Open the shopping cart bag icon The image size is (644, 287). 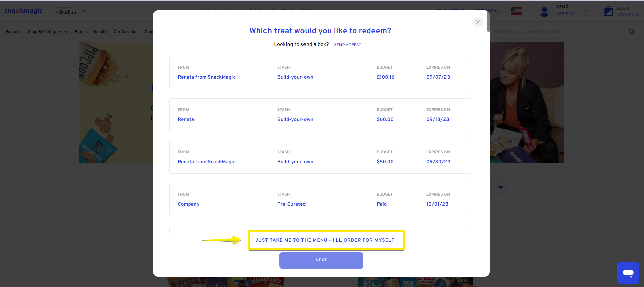tap(608, 11)
